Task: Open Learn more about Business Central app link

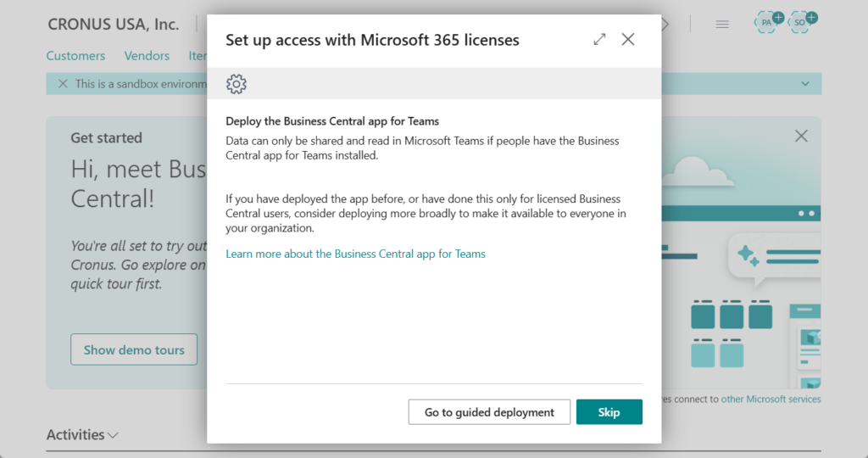Action: coord(355,254)
